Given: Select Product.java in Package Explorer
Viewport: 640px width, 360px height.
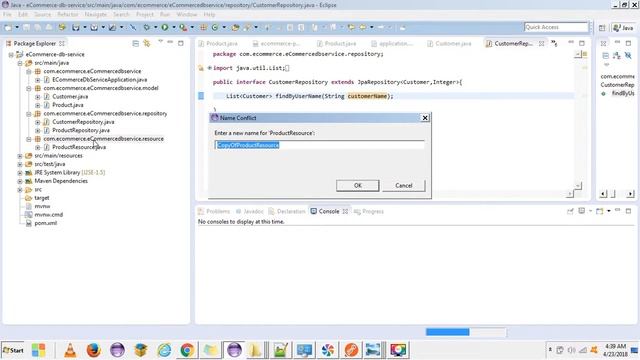Looking at the screenshot, I should click(67, 105).
